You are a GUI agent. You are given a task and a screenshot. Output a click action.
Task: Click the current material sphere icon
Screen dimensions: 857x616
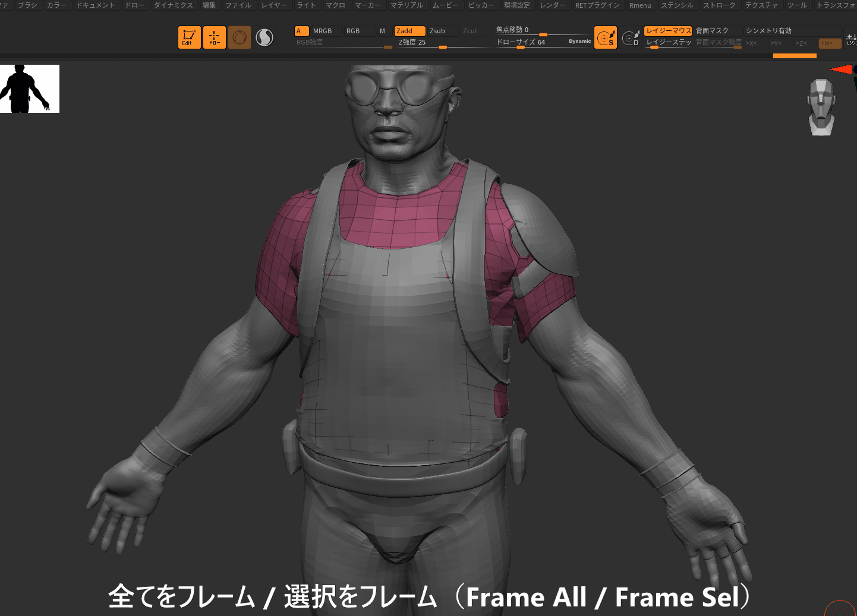(x=264, y=37)
